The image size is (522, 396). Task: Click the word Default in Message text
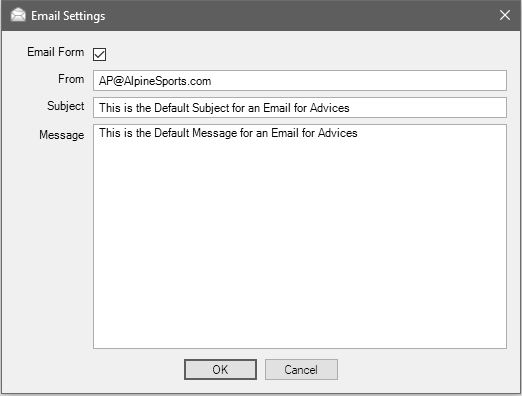tap(172, 133)
